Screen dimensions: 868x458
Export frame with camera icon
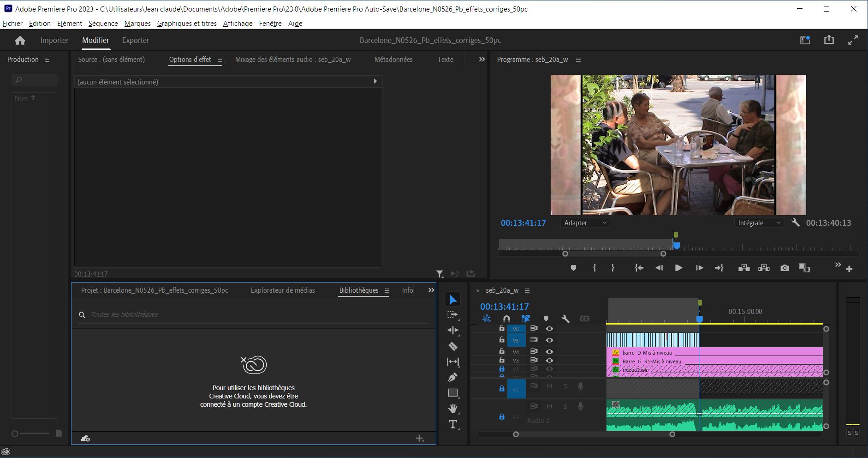pos(785,268)
